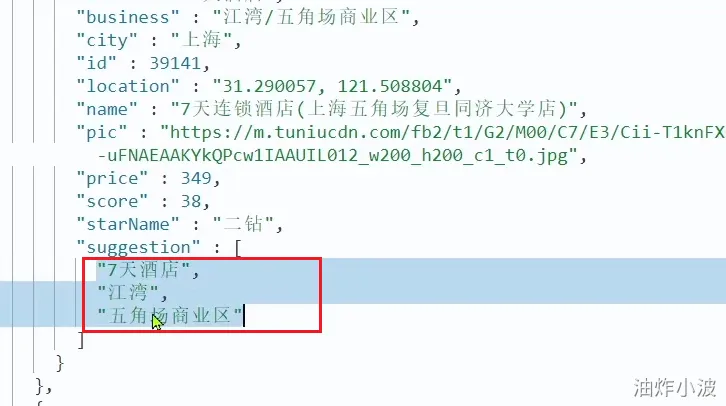Click the "江湾" suggestion entry

tap(128, 293)
